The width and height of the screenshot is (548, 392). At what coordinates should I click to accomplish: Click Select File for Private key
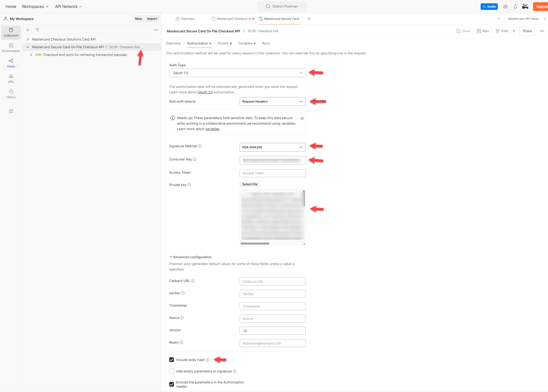(250, 184)
